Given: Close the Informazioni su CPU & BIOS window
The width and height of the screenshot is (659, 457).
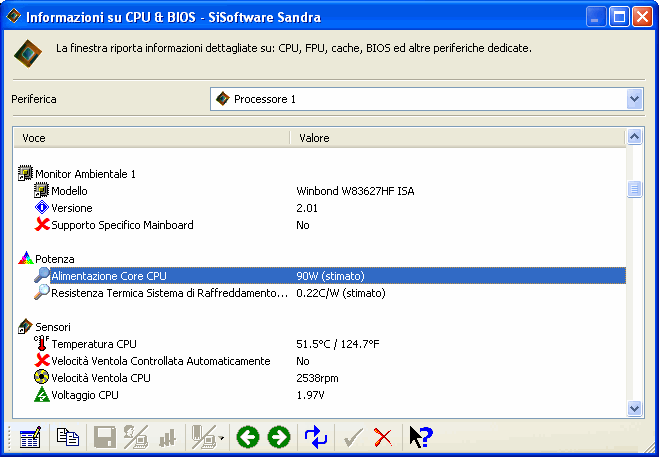Looking at the screenshot, I should pos(643,17).
